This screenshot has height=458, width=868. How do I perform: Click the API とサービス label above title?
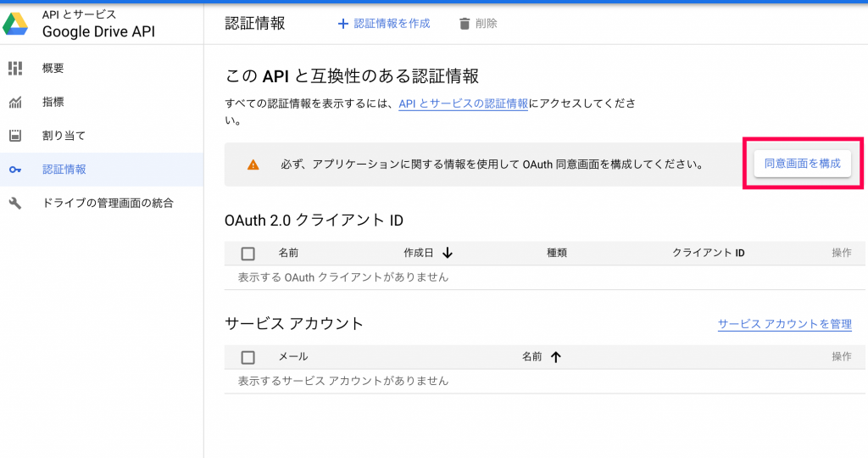click(79, 14)
